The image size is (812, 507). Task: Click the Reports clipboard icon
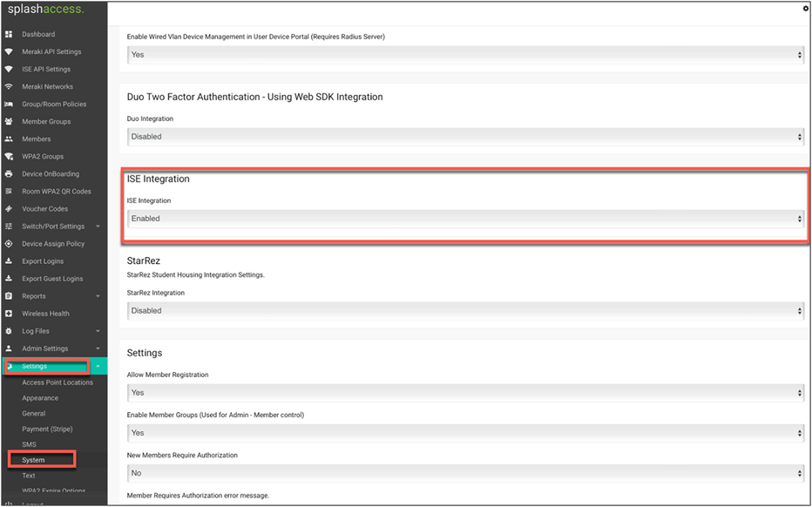(x=9, y=296)
